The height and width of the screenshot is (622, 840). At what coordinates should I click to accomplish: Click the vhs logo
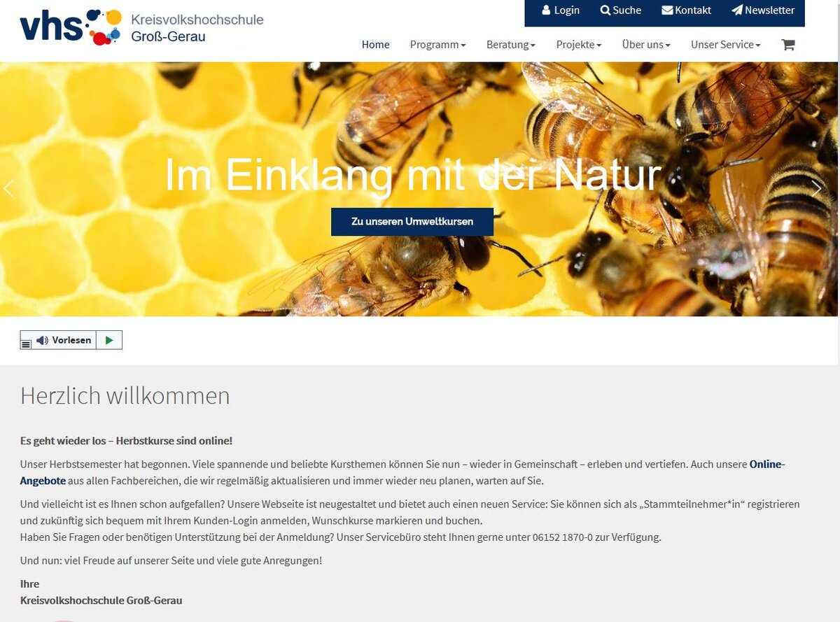tap(70, 27)
